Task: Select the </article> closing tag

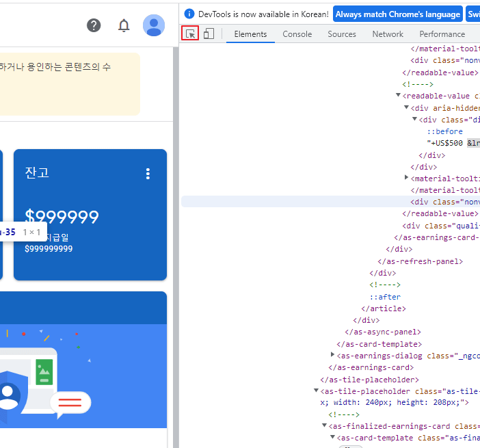Action: tap(384, 308)
